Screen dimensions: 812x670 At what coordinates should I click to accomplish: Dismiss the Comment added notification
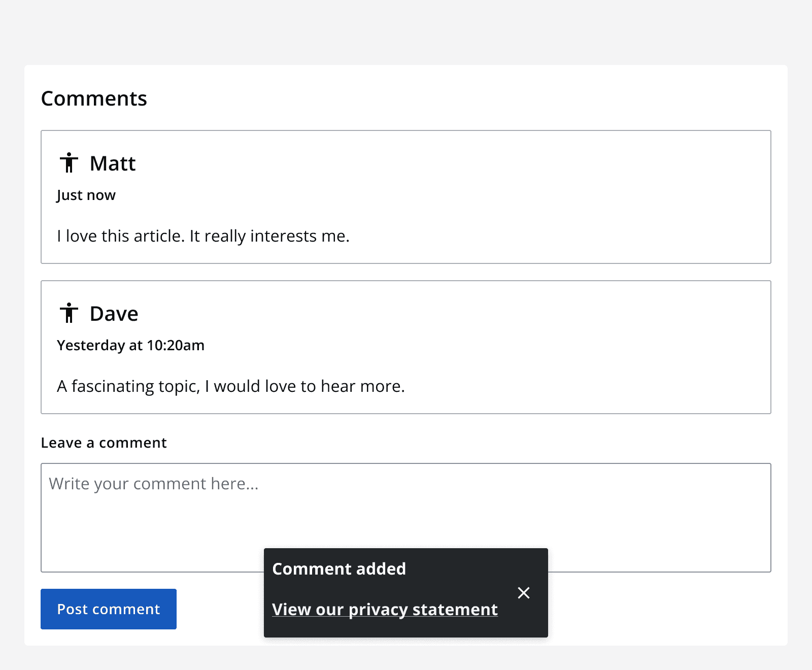coord(523,592)
